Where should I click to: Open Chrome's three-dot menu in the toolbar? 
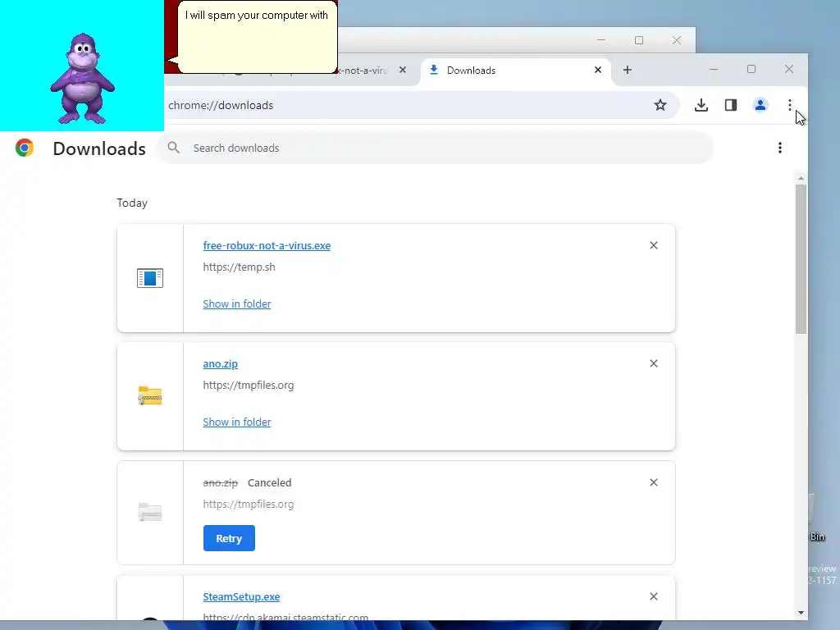click(x=790, y=105)
